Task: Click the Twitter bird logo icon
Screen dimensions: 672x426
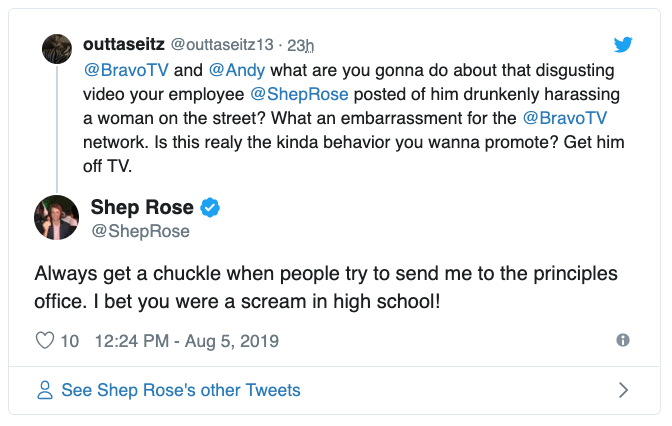Action: pos(623,44)
